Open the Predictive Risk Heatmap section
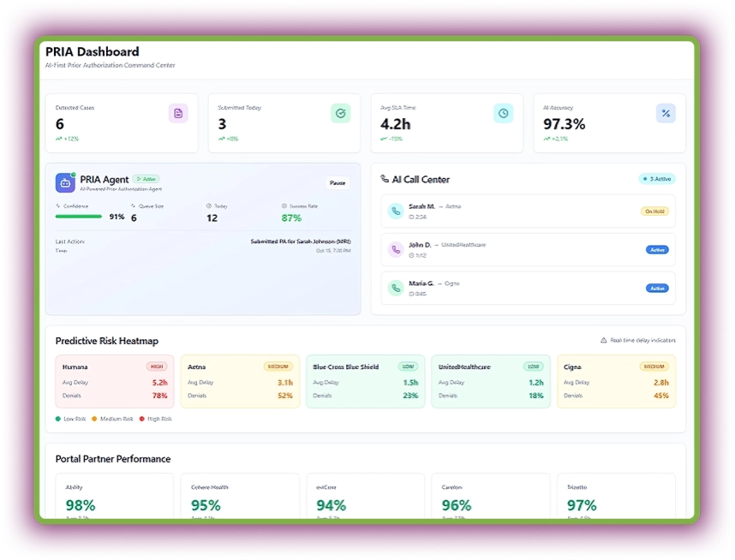This screenshot has height=560, width=735. tap(109, 340)
